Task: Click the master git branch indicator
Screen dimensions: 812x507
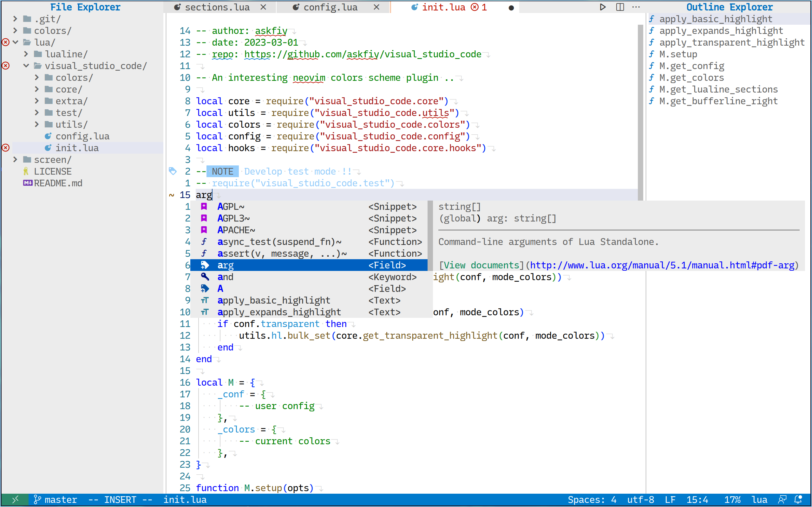Action: click(x=56, y=499)
